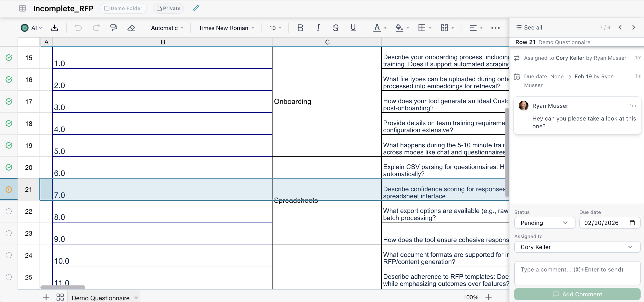Switch to the Demo Questionnaire sheet tab
Image resolution: width=644 pixels, height=302 pixels.
(x=101, y=298)
